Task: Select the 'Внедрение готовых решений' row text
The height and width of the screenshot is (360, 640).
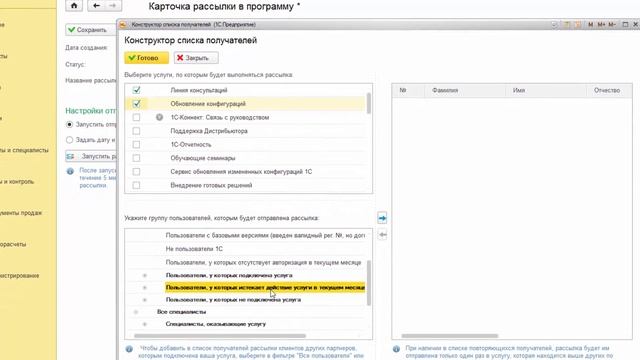Action: pyautogui.click(x=211, y=185)
